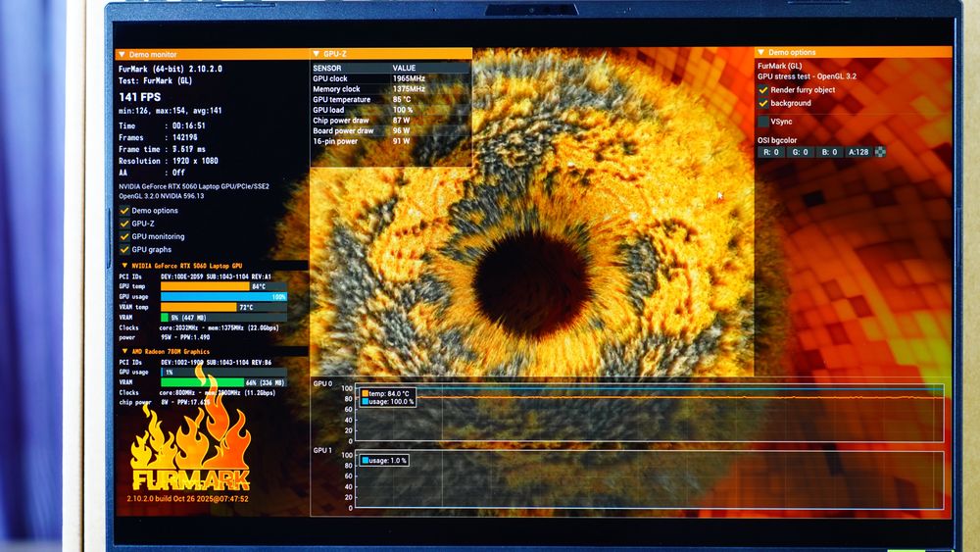The width and height of the screenshot is (980, 552).
Task: Disable the background checkbox
Action: pos(763,103)
